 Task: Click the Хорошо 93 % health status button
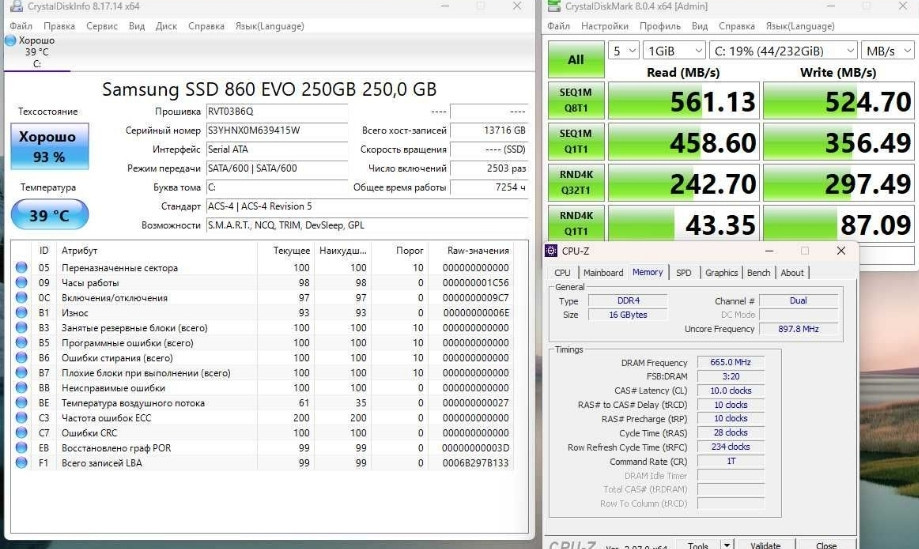pyautogui.click(x=50, y=146)
